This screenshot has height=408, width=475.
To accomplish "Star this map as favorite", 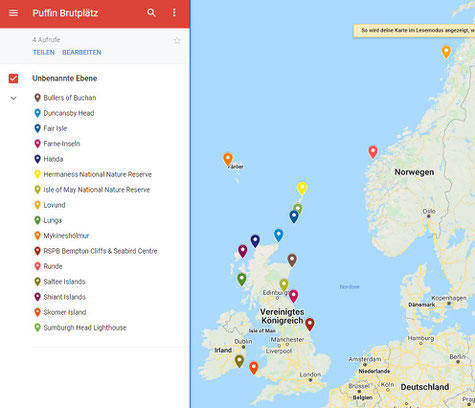I will pos(177,41).
